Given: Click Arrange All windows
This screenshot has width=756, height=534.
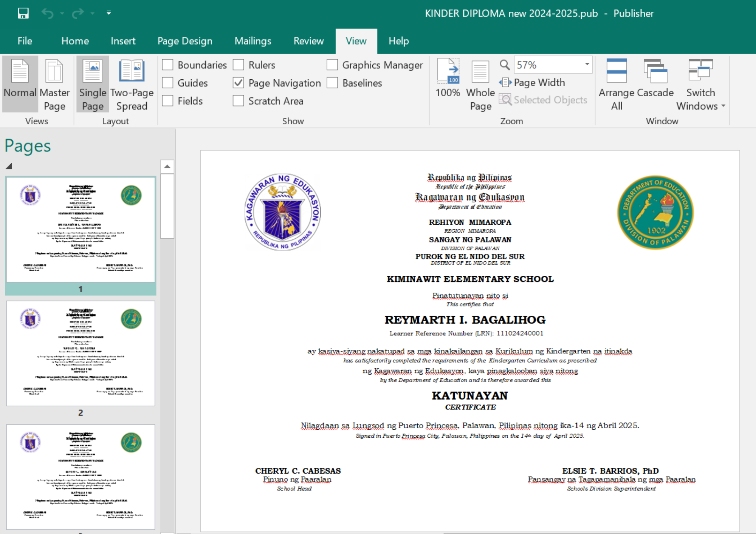Looking at the screenshot, I should 617,84.
